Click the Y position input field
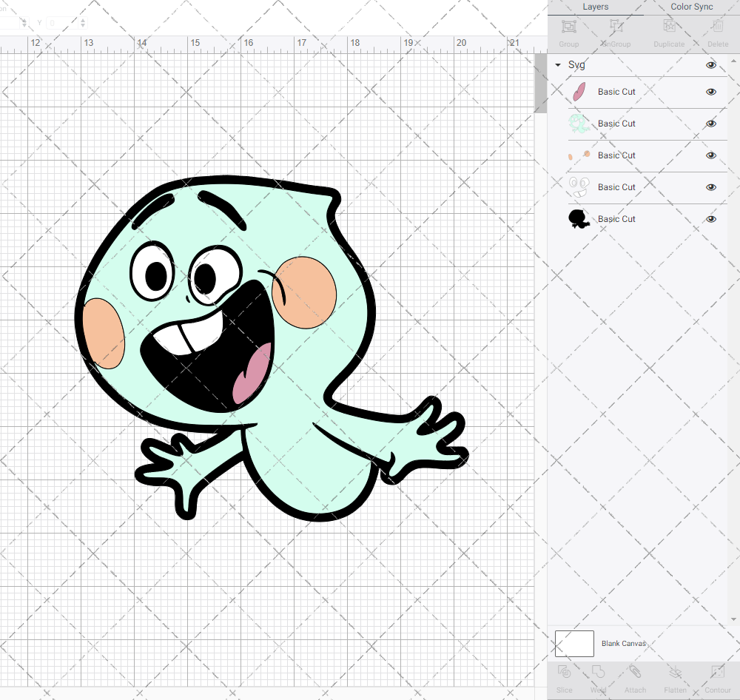740x700 pixels. [61, 23]
